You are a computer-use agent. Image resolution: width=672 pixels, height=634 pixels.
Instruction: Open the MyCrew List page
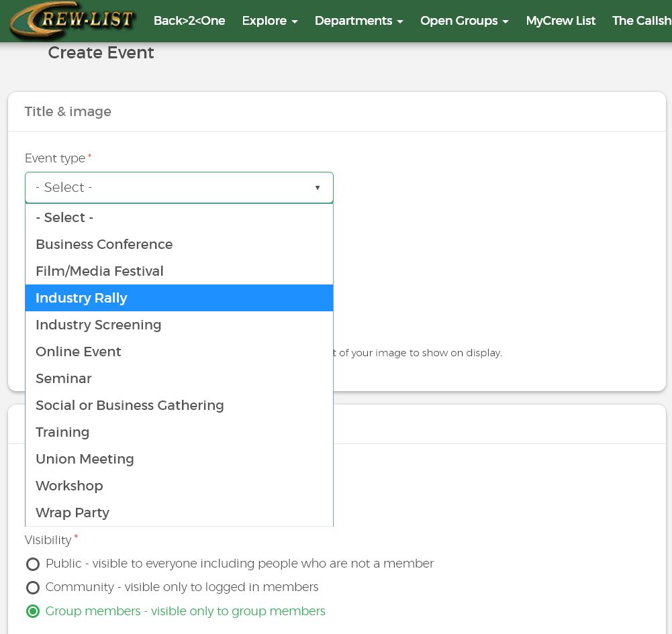[x=560, y=21]
